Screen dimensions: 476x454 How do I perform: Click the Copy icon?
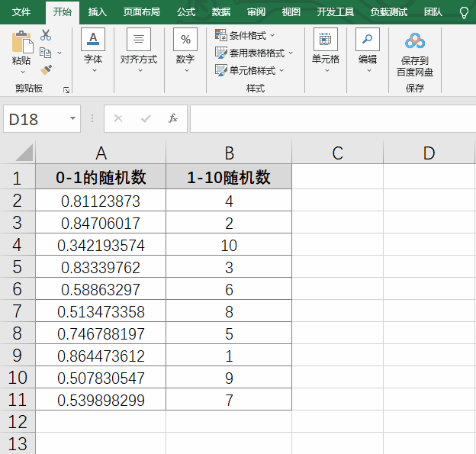click(x=46, y=53)
